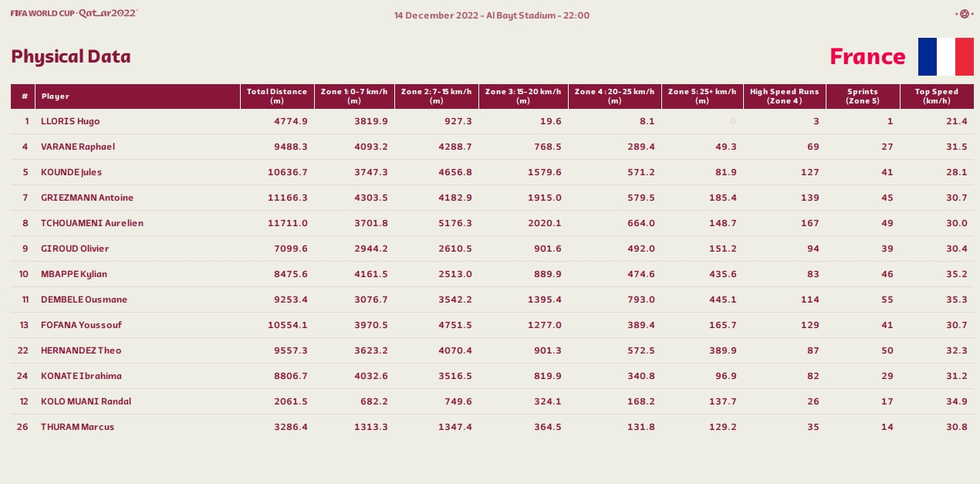Viewport: 980px width, 484px height.
Task: Click Kounde Zone 2 distance 4656.8
Action: tap(455, 172)
